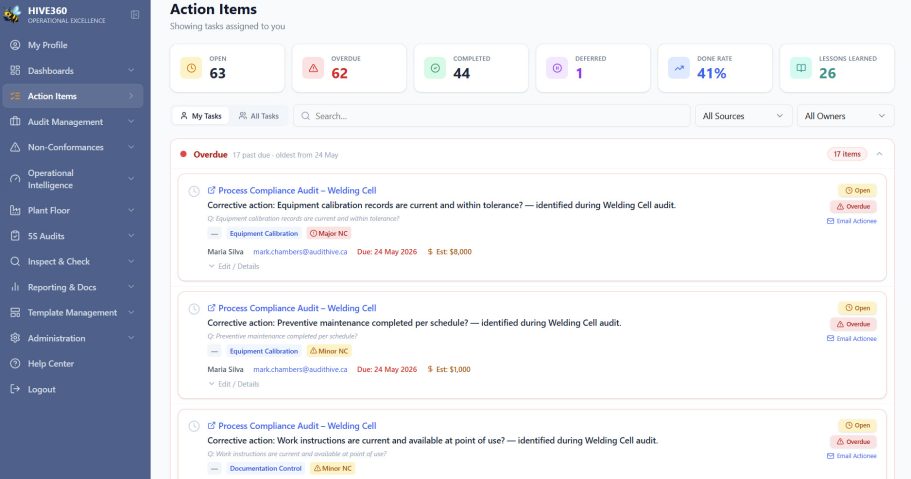
Task: Click the Completed card checkmark icon
Action: pos(435,68)
